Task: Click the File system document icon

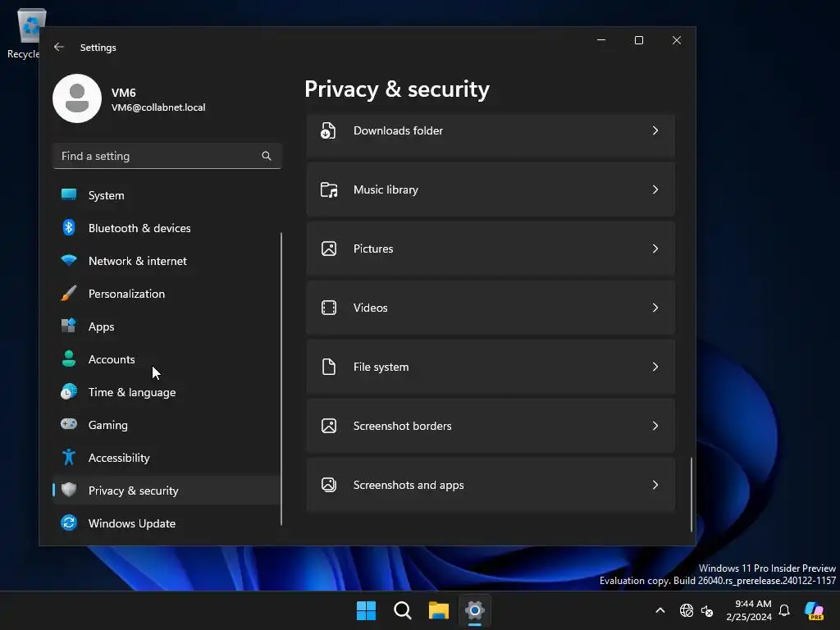Action: tap(329, 367)
